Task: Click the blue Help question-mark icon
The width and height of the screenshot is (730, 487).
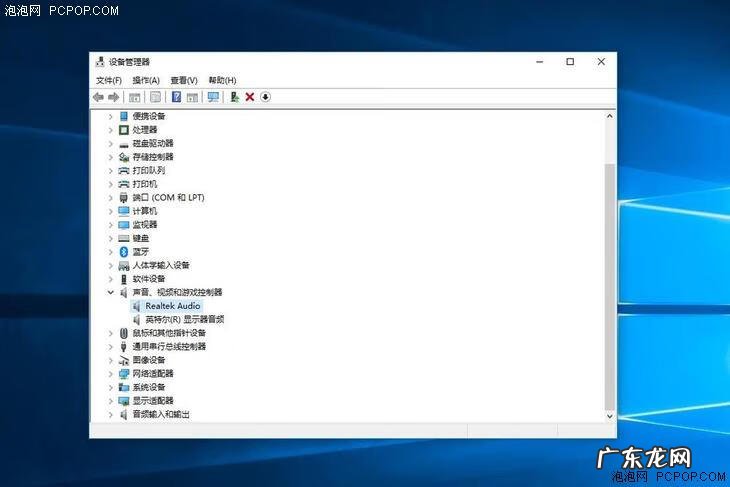Action: click(x=176, y=97)
